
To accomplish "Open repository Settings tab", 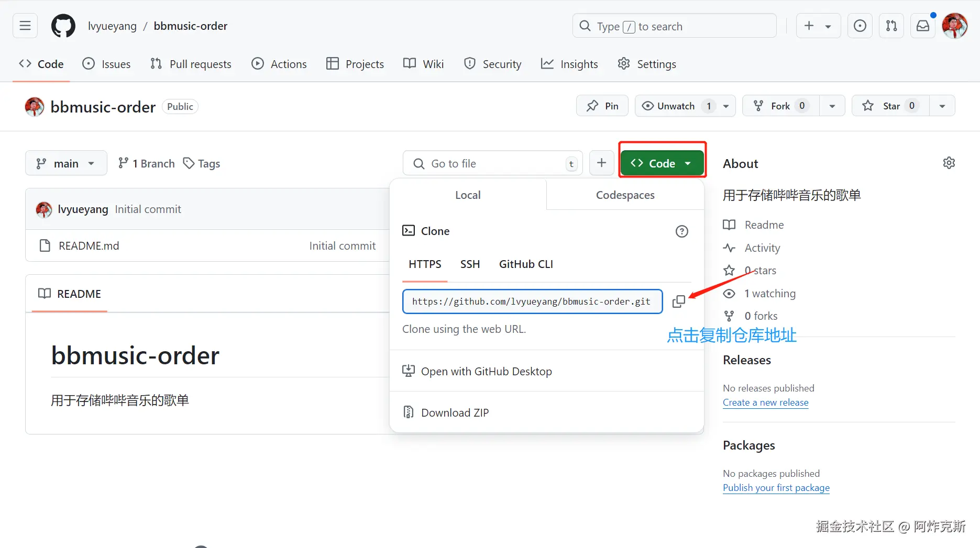I will [647, 64].
